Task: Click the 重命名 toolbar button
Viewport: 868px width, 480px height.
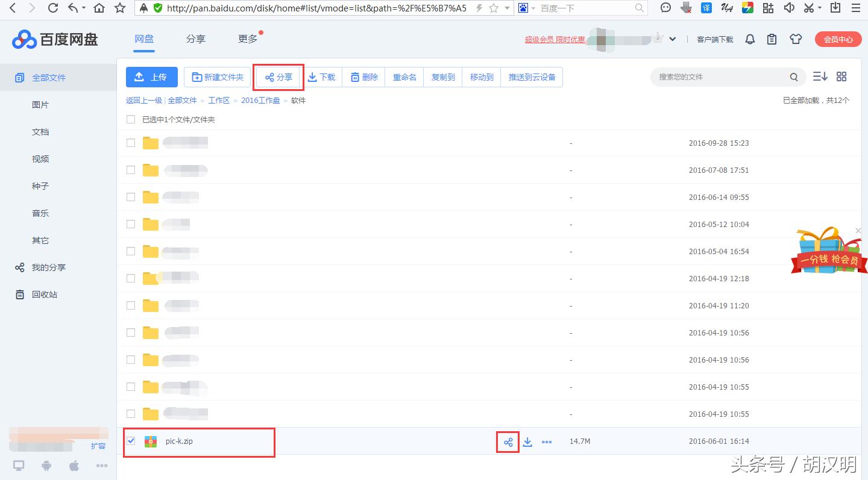Action: click(404, 77)
